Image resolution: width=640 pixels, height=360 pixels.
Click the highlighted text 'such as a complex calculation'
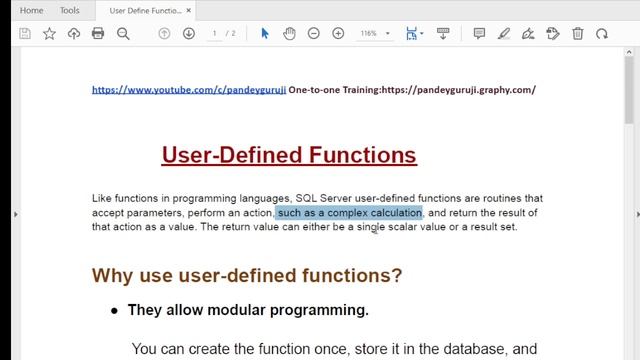pos(349,213)
